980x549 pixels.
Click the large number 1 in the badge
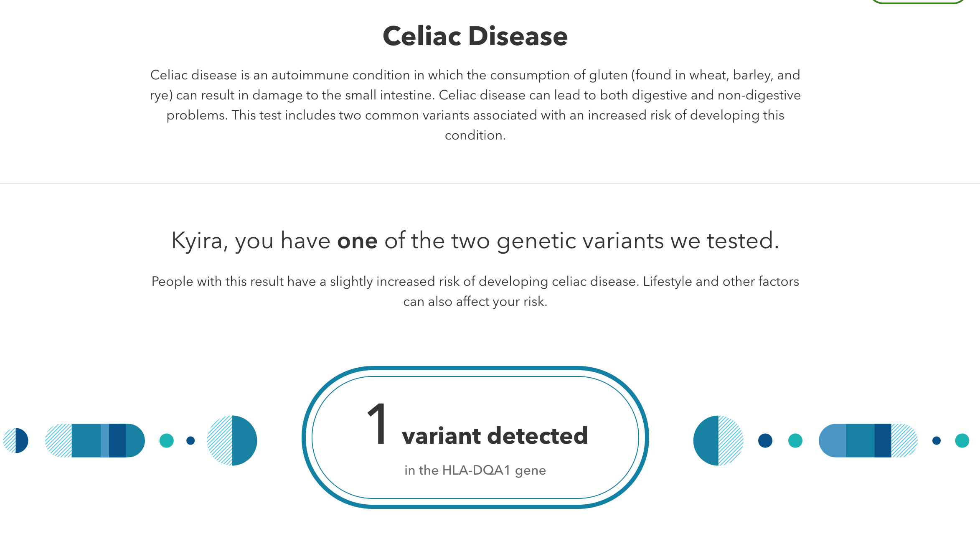click(377, 424)
